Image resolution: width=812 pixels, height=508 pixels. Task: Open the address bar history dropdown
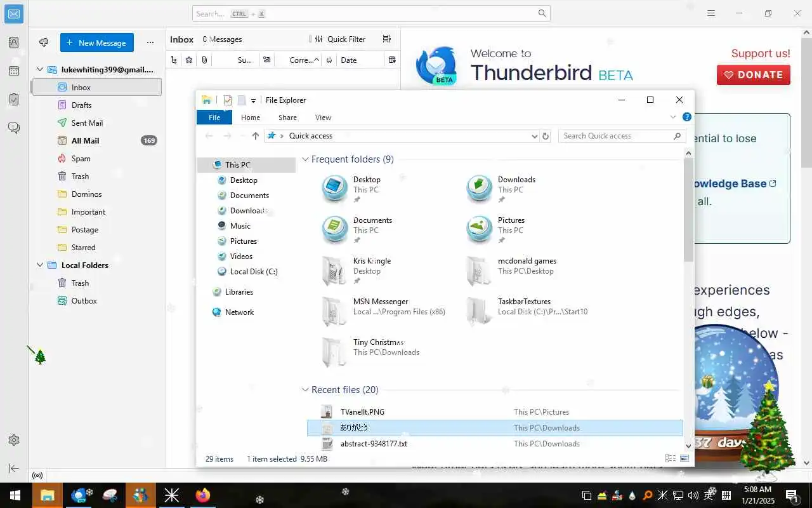pyautogui.click(x=534, y=136)
